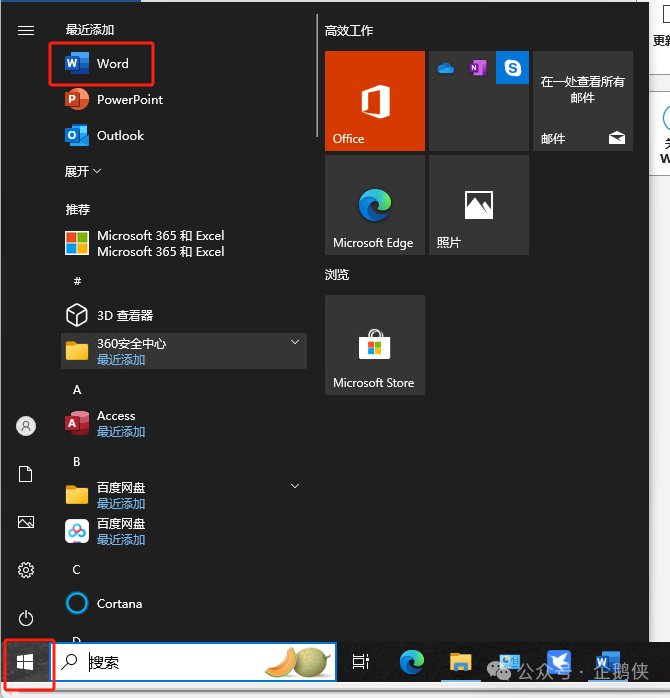670x698 pixels.
Task: Click the 推荐 section heading
Action: click(x=78, y=209)
